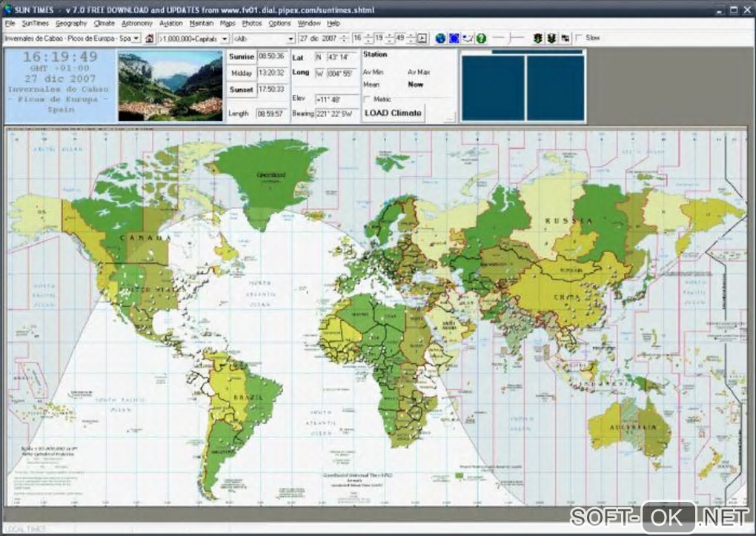The width and height of the screenshot is (756, 536).
Task: Click the blue globe icon
Action: pyautogui.click(x=440, y=38)
